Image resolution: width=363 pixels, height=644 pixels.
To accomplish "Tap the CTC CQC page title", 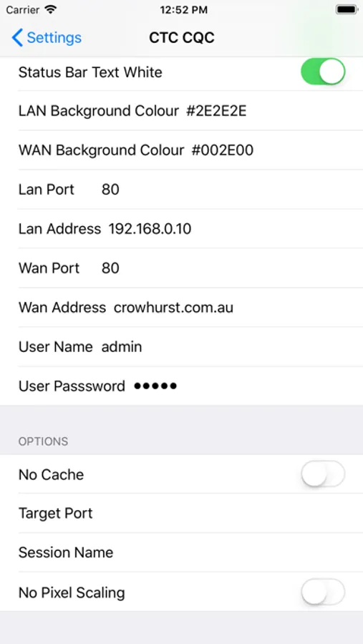I will [x=182, y=38].
